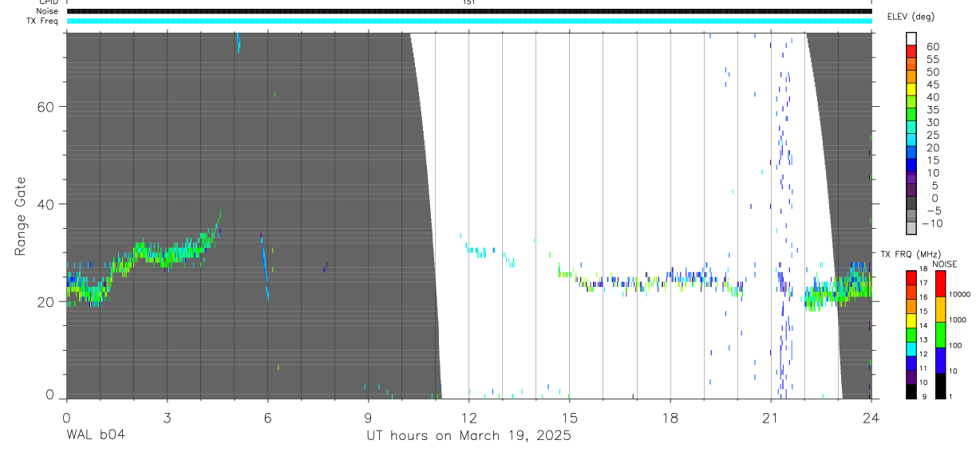Click the ELEV scale label 5
This screenshot has height=452, width=980.
click(x=935, y=186)
